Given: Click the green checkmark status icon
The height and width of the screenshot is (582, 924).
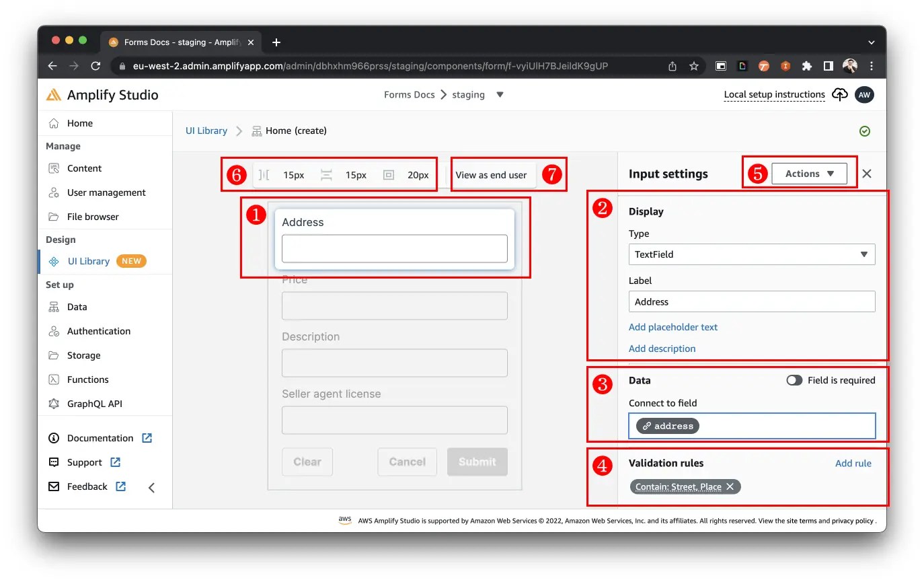Looking at the screenshot, I should click(x=865, y=131).
